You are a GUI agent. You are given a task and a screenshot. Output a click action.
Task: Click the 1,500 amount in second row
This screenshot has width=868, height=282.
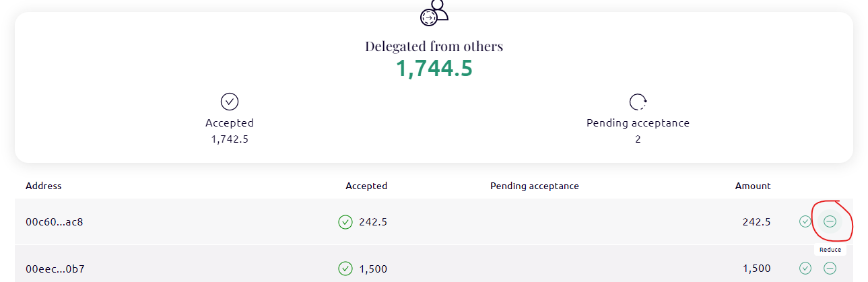point(757,269)
